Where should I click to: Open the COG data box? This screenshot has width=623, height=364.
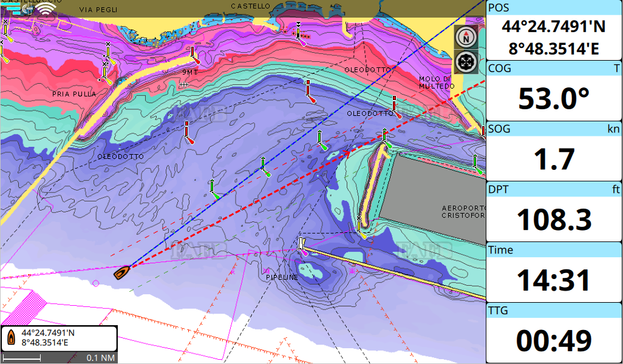[554, 91]
